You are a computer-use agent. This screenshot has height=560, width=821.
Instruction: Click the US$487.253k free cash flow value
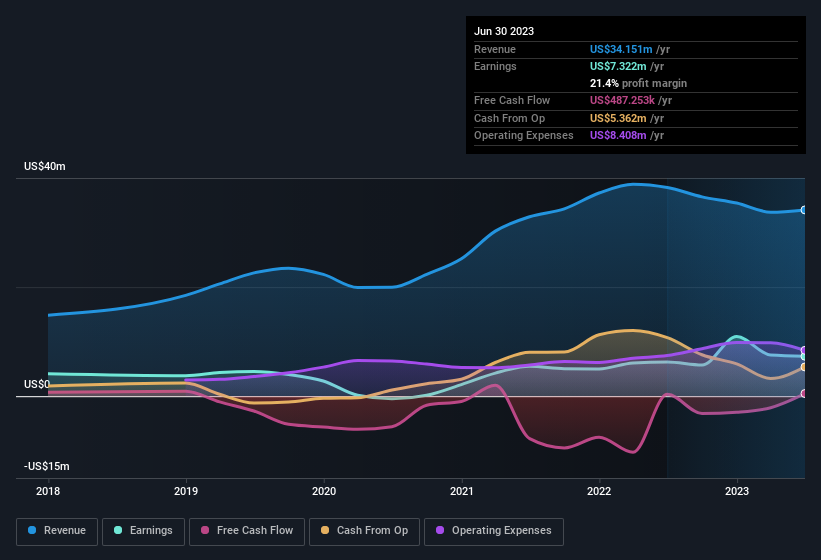tap(622, 100)
